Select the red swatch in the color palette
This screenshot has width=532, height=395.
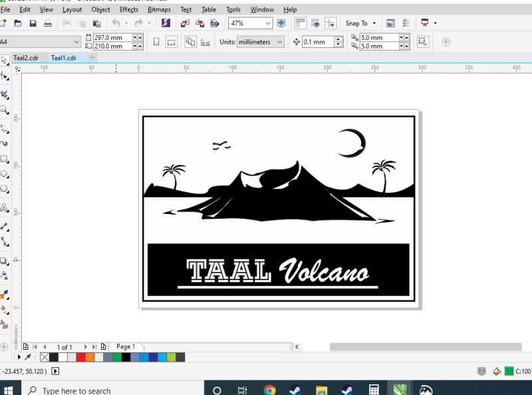tap(82, 357)
